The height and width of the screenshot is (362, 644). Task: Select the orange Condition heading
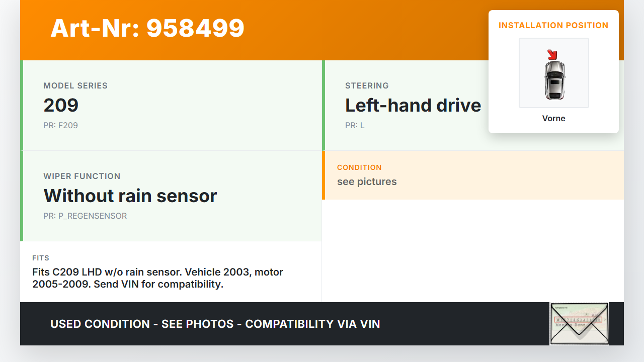pyautogui.click(x=359, y=167)
